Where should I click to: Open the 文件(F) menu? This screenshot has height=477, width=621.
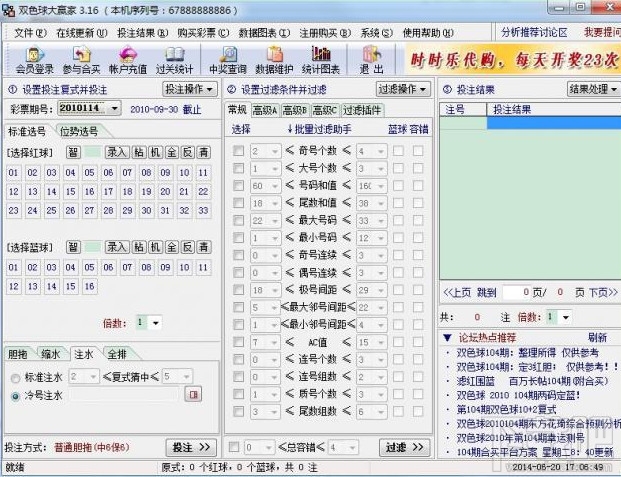30,33
